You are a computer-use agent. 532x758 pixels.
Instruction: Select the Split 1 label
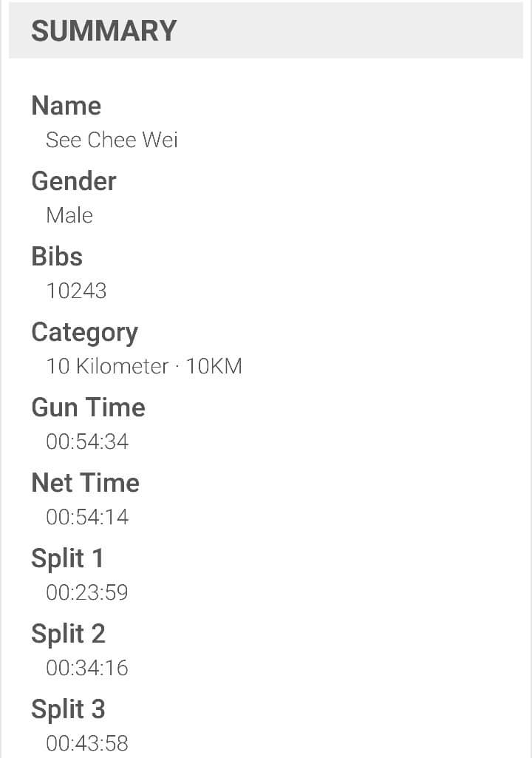(68, 558)
